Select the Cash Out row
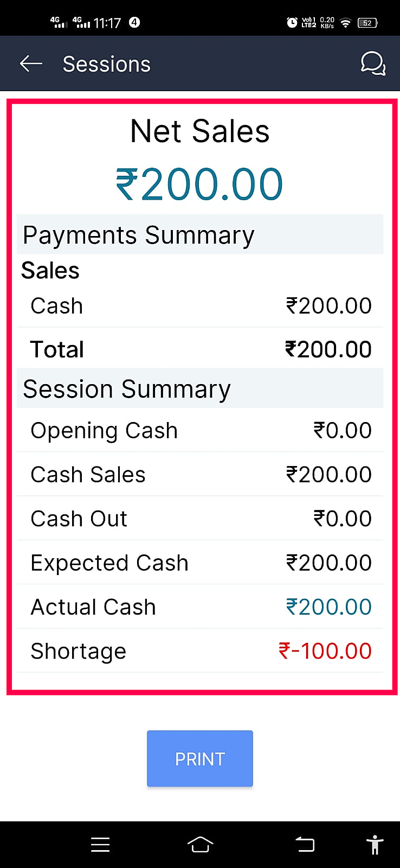This screenshot has height=868, width=400. [x=200, y=519]
